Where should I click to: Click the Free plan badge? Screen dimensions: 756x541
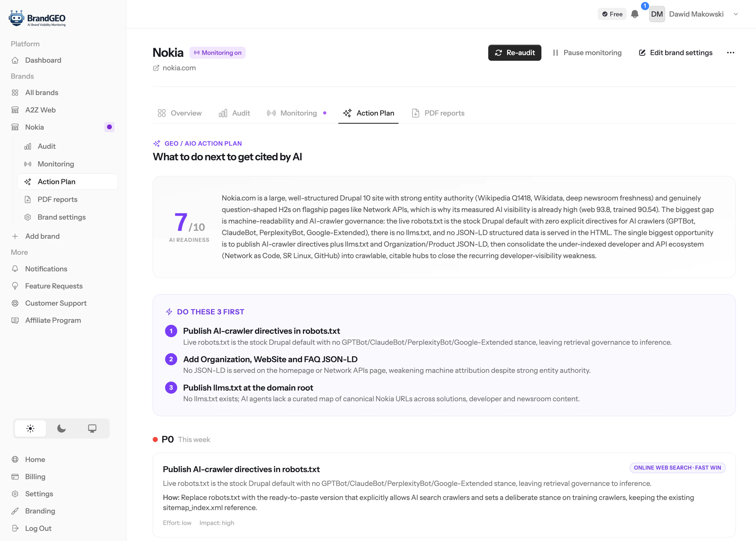612,14
